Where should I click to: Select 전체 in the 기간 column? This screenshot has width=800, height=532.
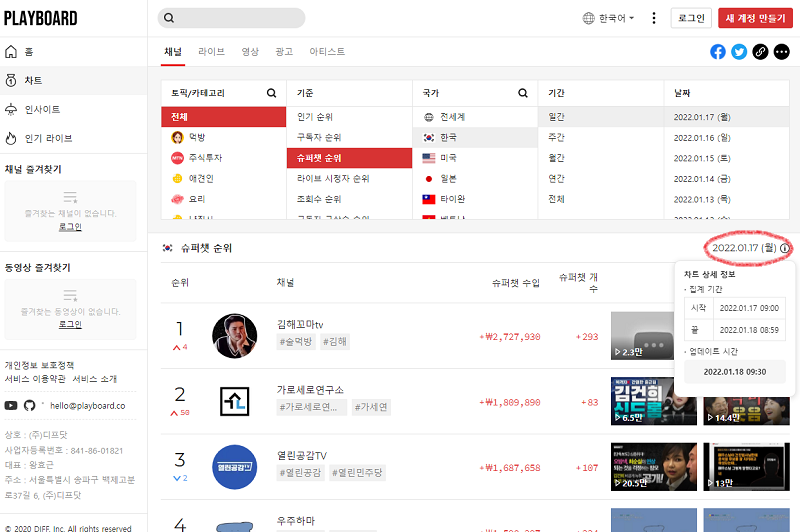(601, 199)
